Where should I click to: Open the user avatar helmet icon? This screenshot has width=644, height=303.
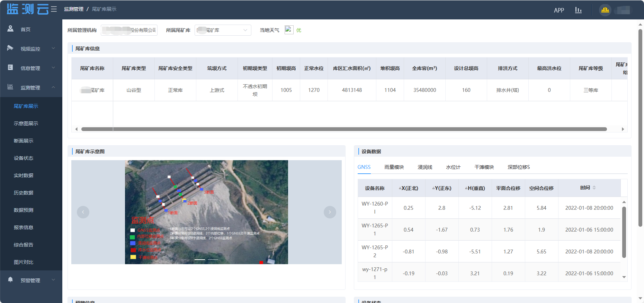click(x=605, y=10)
